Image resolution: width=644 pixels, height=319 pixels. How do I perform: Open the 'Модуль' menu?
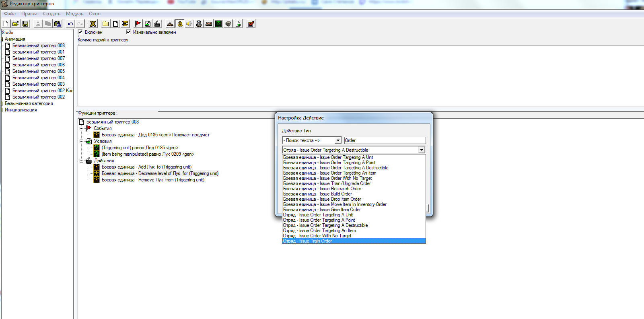pos(74,14)
